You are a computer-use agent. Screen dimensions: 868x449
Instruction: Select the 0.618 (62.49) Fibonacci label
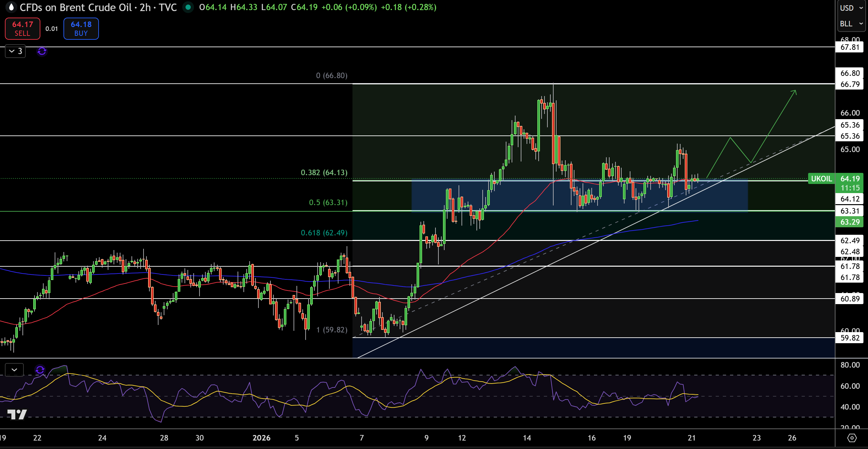point(324,233)
